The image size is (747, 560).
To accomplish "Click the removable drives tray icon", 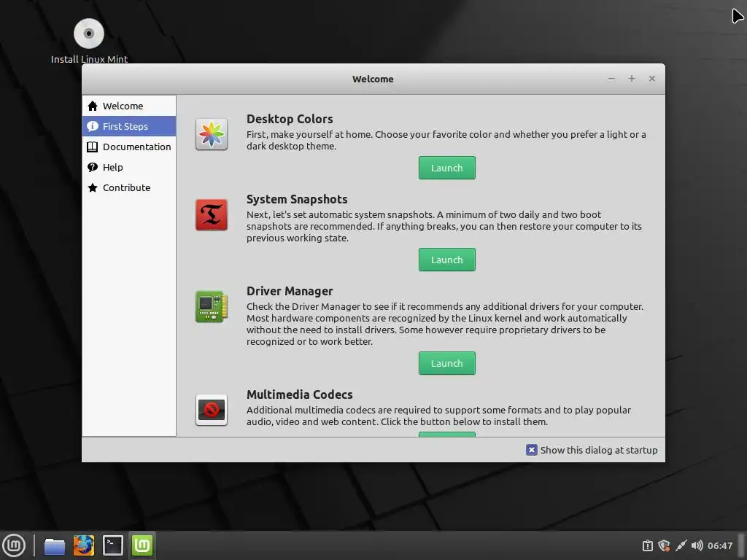I will (x=648, y=545).
